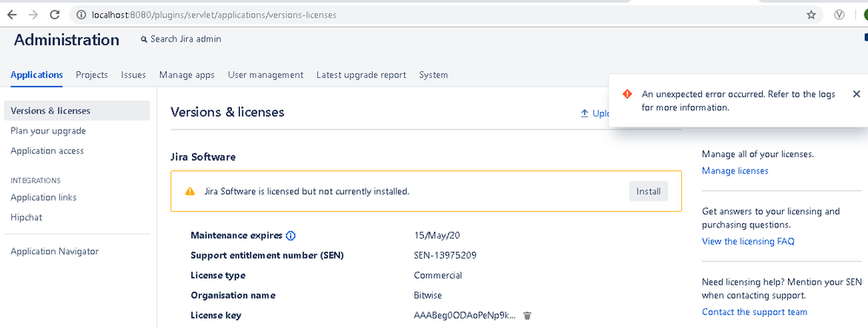
Task: Click the INTEGRATIONS sidebar heading
Action: tap(36, 181)
